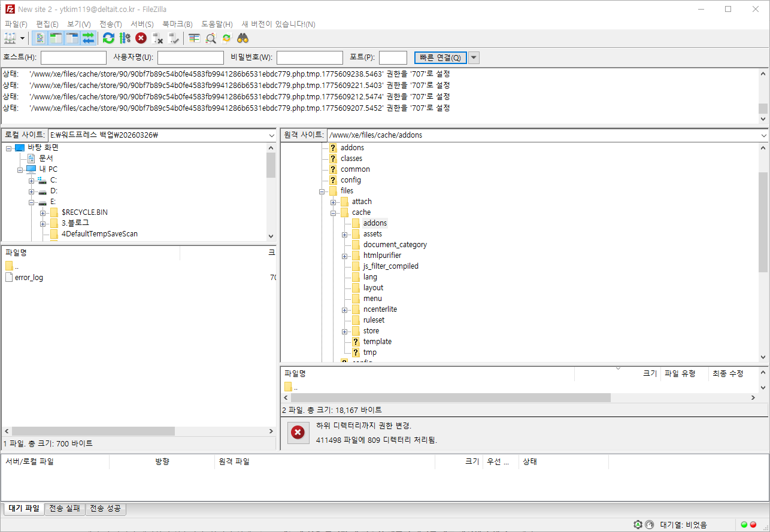This screenshot has height=532, width=770.
Task: Click the 사용자명(U) input field
Action: tap(190, 57)
